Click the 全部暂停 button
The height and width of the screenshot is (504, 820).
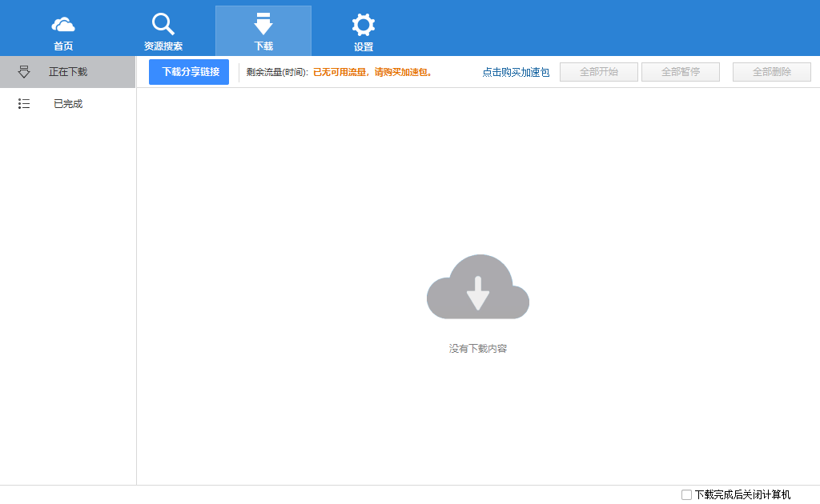pyautogui.click(x=680, y=71)
